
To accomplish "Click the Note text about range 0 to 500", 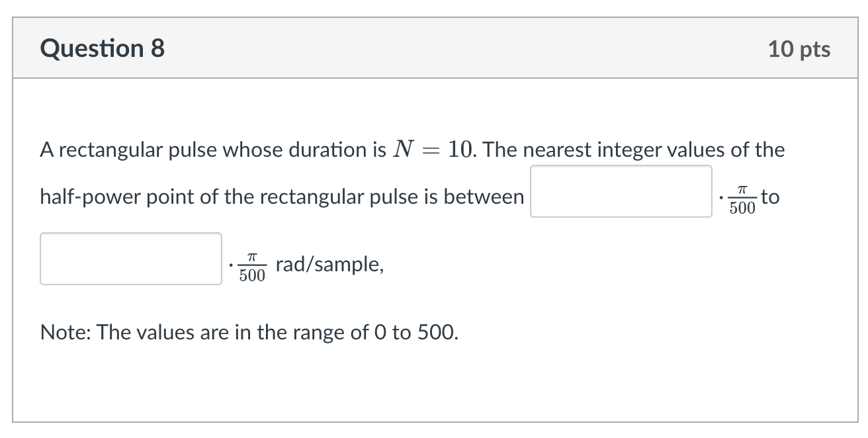I will pyautogui.click(x=248, y=332).
